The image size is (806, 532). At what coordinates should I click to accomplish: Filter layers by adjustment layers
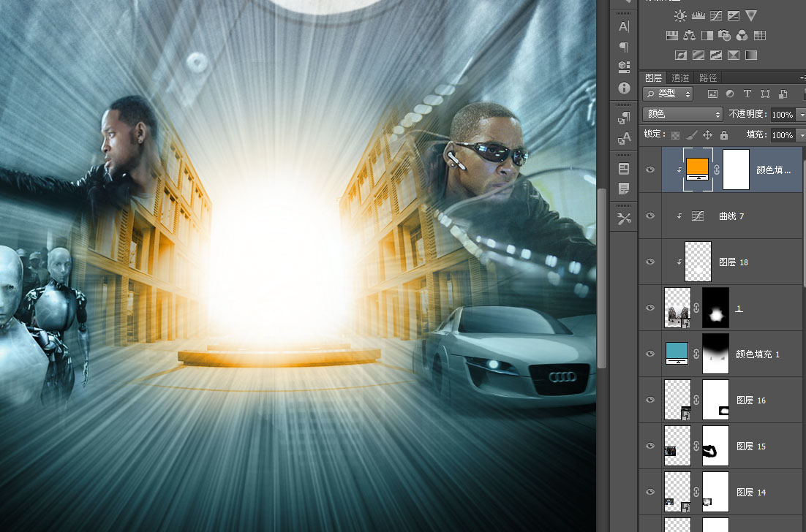tap(730, 94)
